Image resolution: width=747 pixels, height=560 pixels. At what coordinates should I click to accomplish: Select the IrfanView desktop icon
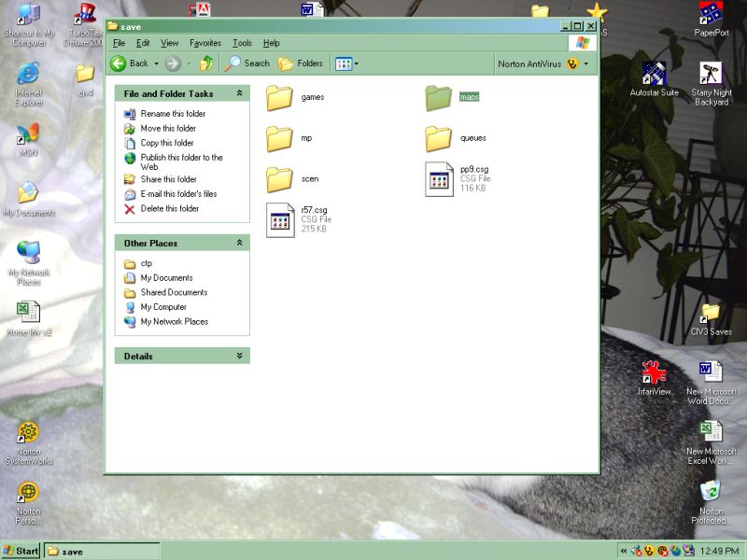[x=655, y=373]
